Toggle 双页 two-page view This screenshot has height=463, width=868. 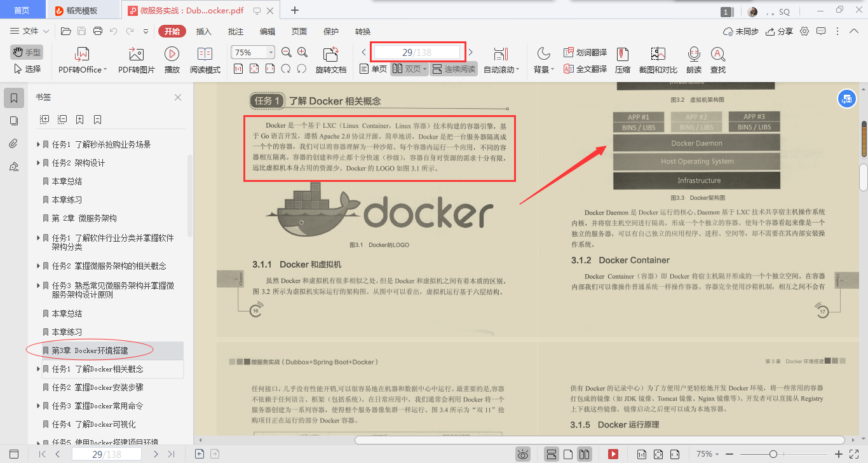tap(409, 69)
